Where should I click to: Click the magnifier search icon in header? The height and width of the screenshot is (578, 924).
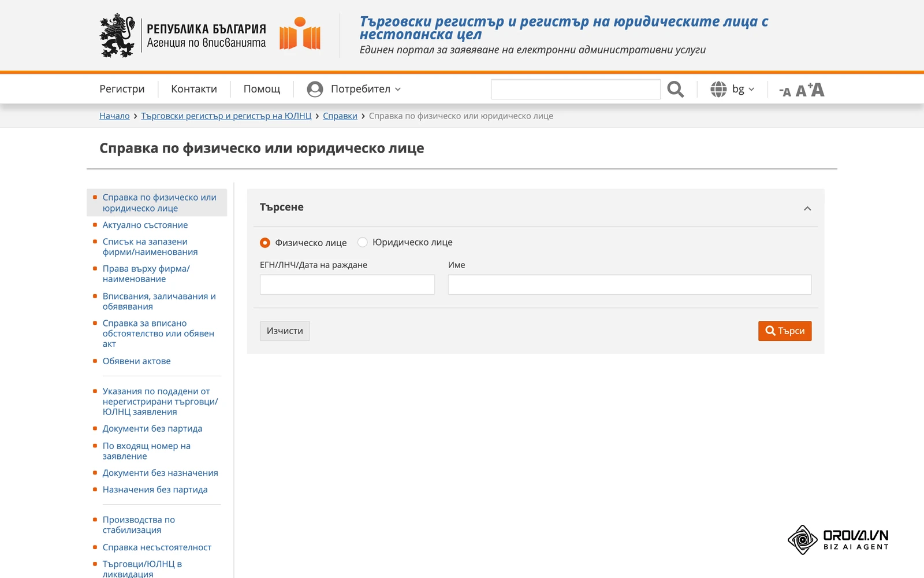pos(675,89)
